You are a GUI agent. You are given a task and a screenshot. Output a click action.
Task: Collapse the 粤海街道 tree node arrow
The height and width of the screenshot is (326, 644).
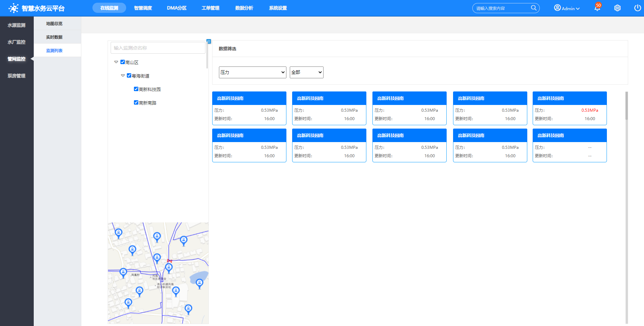tap(123, 76)
